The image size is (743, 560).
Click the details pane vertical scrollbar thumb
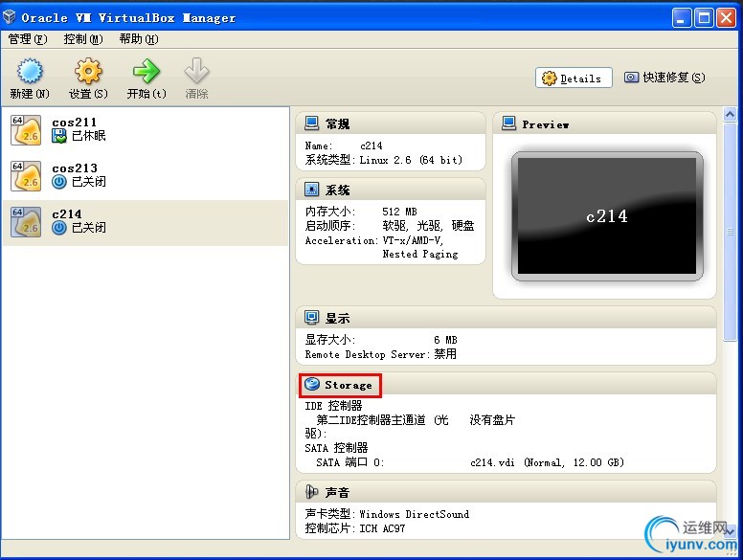730,232
